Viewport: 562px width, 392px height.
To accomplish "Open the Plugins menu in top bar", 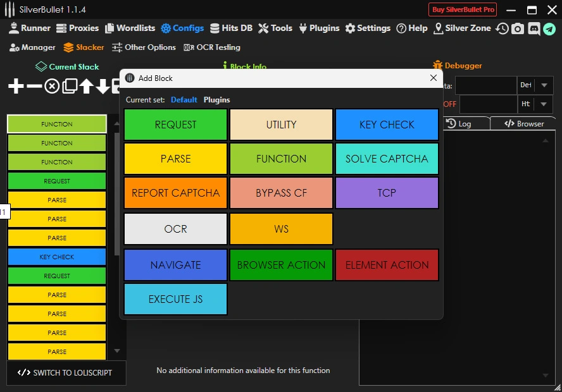I will 319,28.
